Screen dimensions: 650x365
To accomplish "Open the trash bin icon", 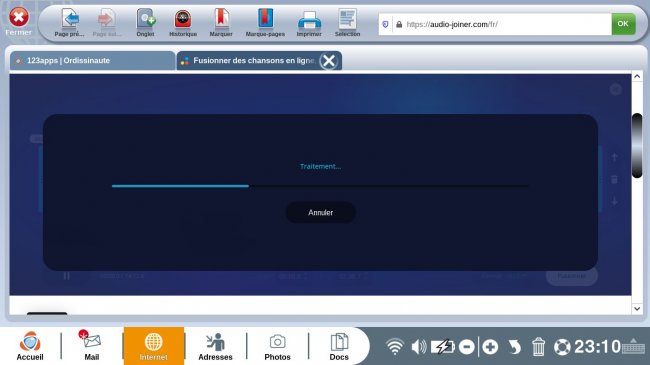I will [538, 347].
